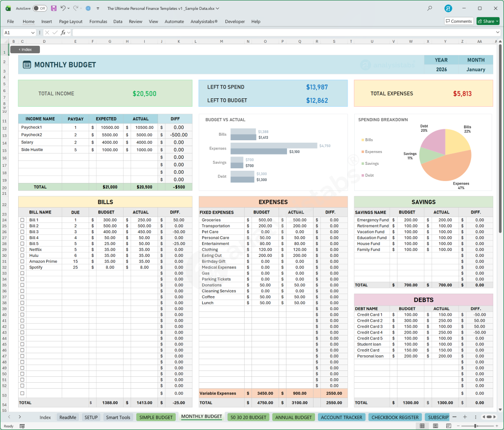Check the checkbox next to Netflix bill
This screenshot has width=504, height=430.
coord(21,249)
